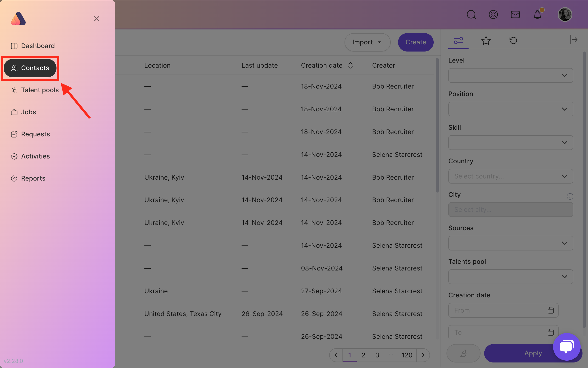Jump to page 120
The width and height of the screenshot is (588, 368).
point(407,355)
